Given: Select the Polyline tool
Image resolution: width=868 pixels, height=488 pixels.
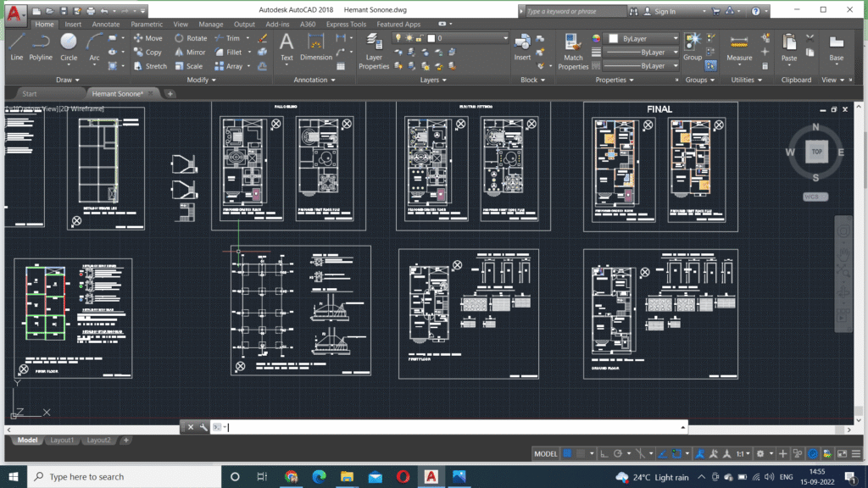Looking at the screenshot, I should (41, 47).
